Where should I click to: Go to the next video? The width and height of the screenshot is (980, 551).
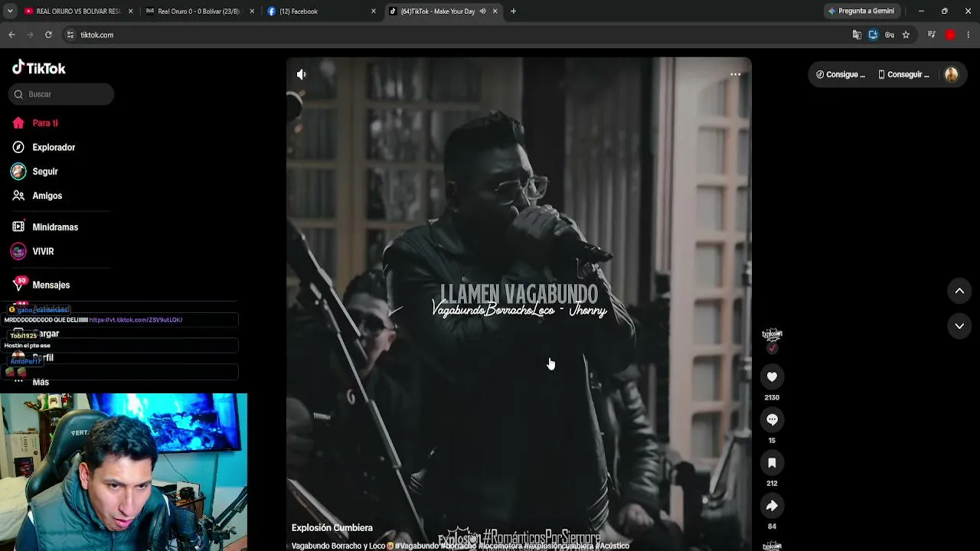click(x=959, y=326)
